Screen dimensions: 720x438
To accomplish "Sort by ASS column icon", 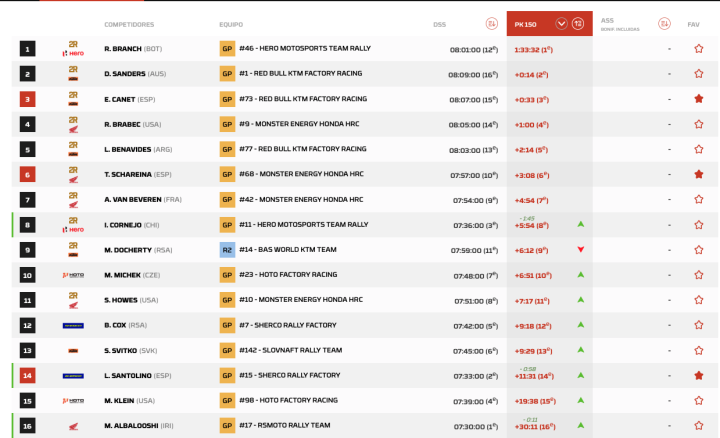I will click(664, 23).
